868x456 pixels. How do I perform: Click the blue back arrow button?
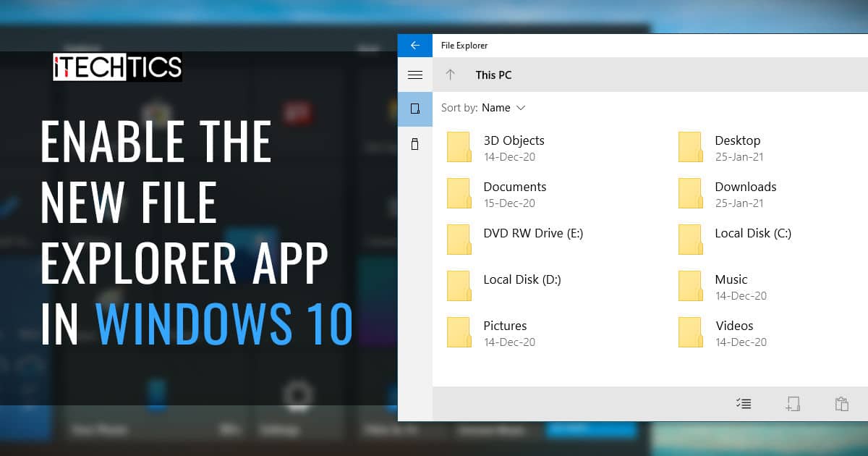[x=415, y=45]
